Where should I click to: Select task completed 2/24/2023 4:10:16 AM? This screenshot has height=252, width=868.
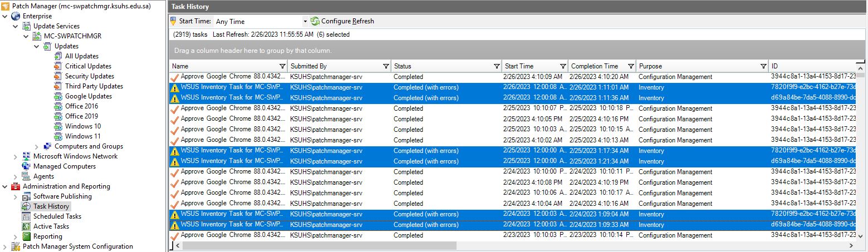(513, 204)
